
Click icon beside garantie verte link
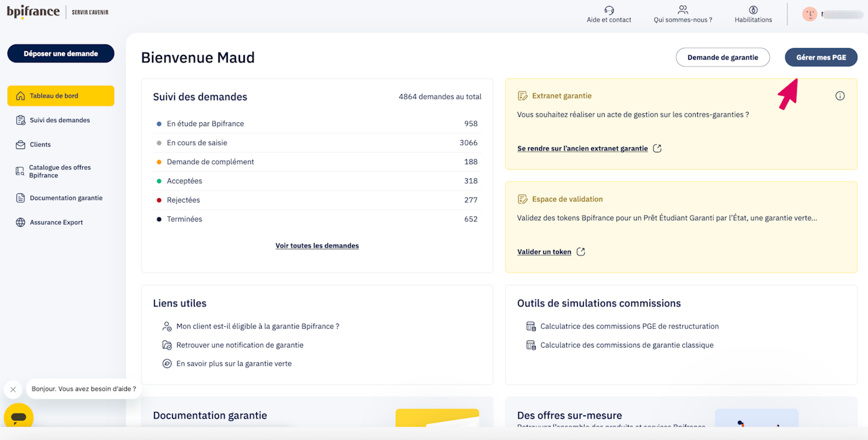point(167,363)
